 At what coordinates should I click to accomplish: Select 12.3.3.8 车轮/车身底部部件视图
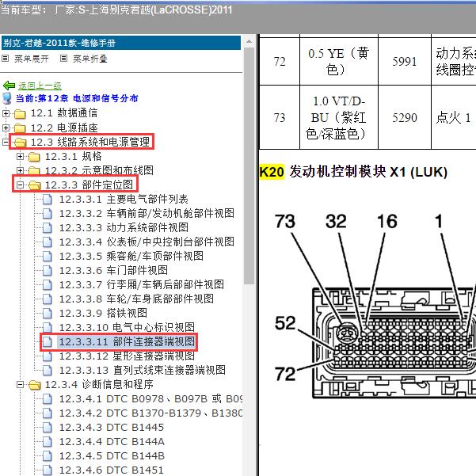click(x=136, y=299)
